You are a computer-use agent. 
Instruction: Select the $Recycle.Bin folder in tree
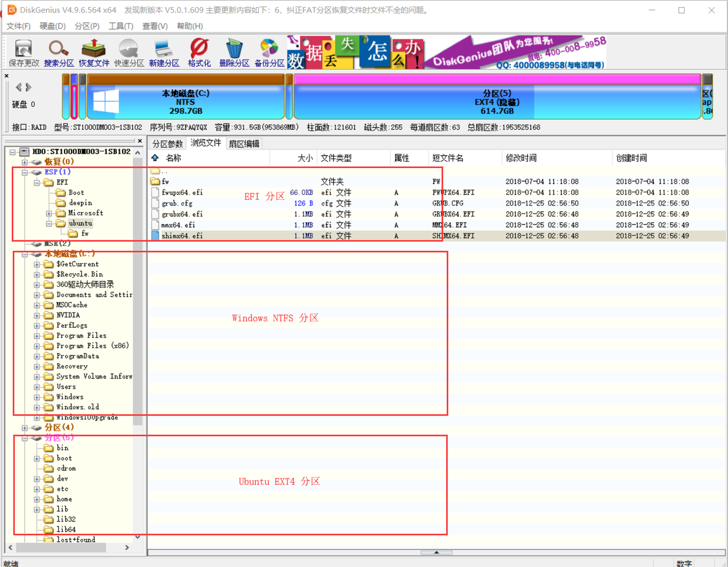click(x=79, y=274)
